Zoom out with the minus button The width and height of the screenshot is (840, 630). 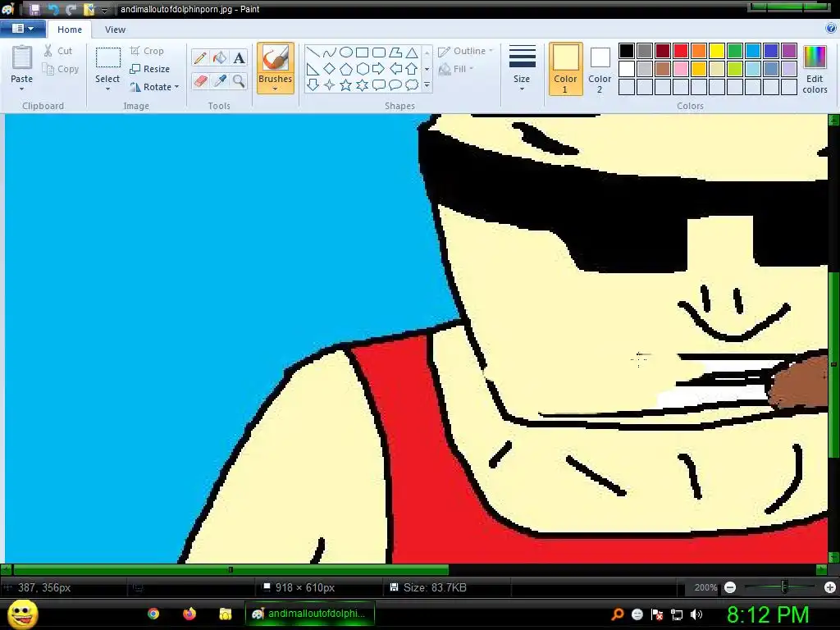[x=730, y=587]
